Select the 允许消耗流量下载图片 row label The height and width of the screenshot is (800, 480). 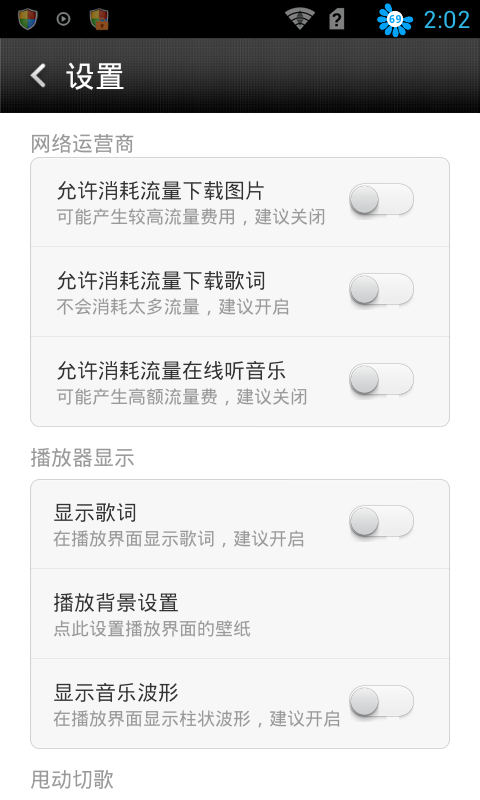[x=160, y=191]
